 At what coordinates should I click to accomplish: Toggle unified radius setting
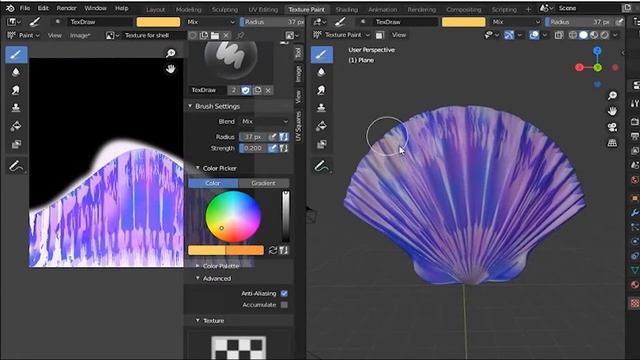click(284, 137)
